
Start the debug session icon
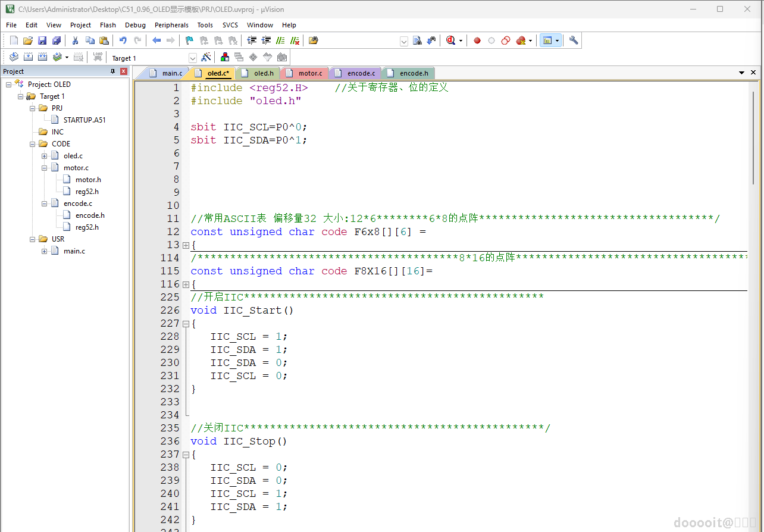pyautogui.click(x=450, y=40)
